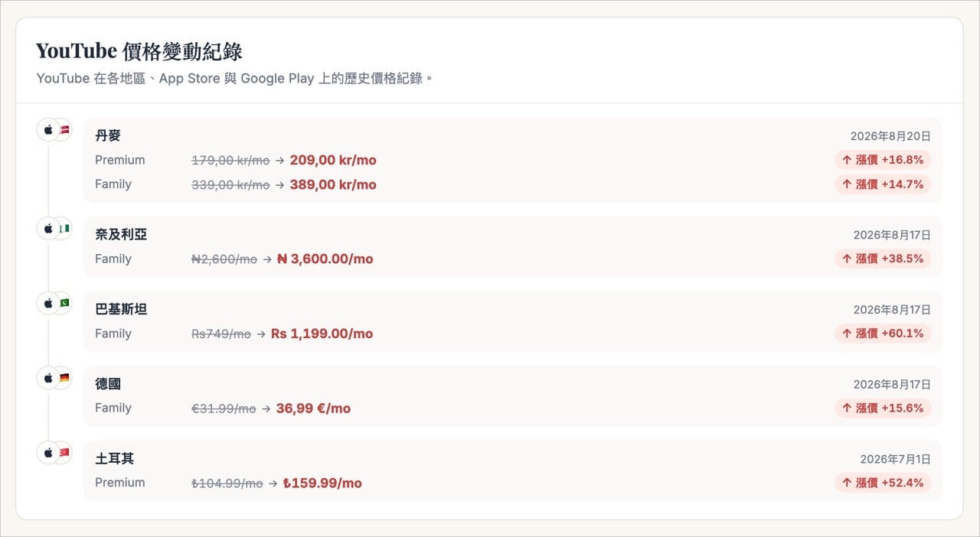The height and width of the screenshot is (537, 980).
Task: Click new price ₺159.99/mo
Action: tap(322, 483)
